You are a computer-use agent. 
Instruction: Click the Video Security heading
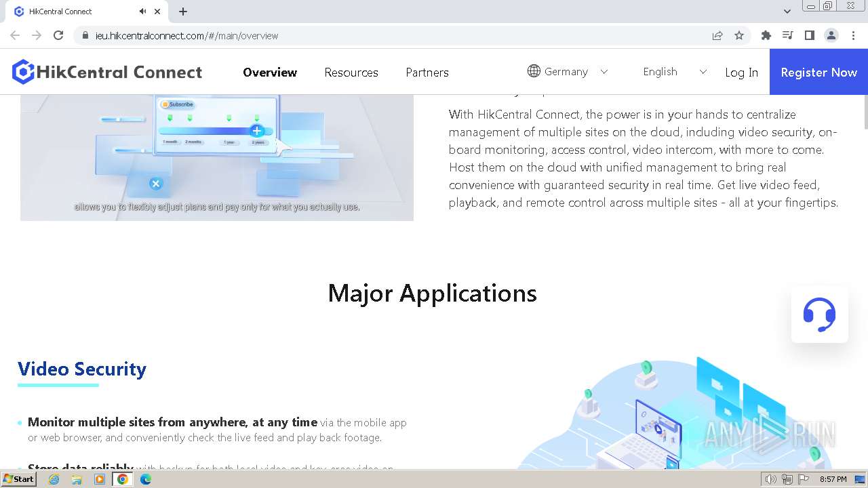[82, 369]
